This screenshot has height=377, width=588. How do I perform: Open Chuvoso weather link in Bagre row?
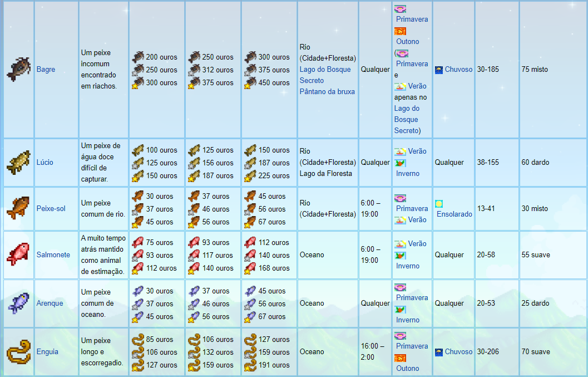pos(458,70)
